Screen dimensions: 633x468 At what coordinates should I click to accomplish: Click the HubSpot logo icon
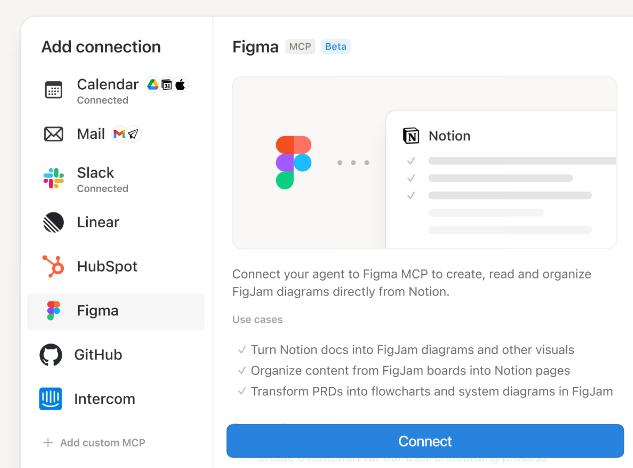point(54,266)
